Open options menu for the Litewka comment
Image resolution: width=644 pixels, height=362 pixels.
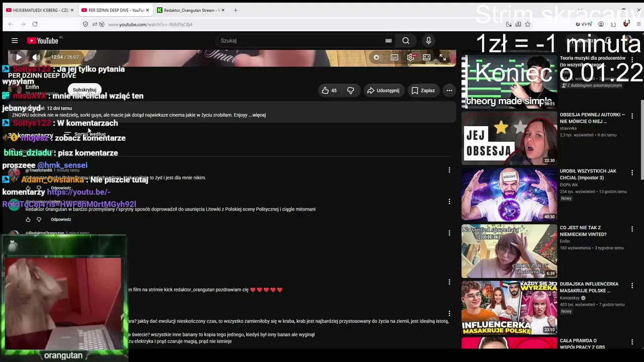pyautogui.click(x=449, y=202)
